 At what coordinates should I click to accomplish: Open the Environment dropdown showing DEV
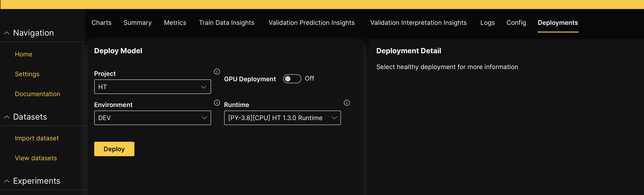(x=152, y=118)
